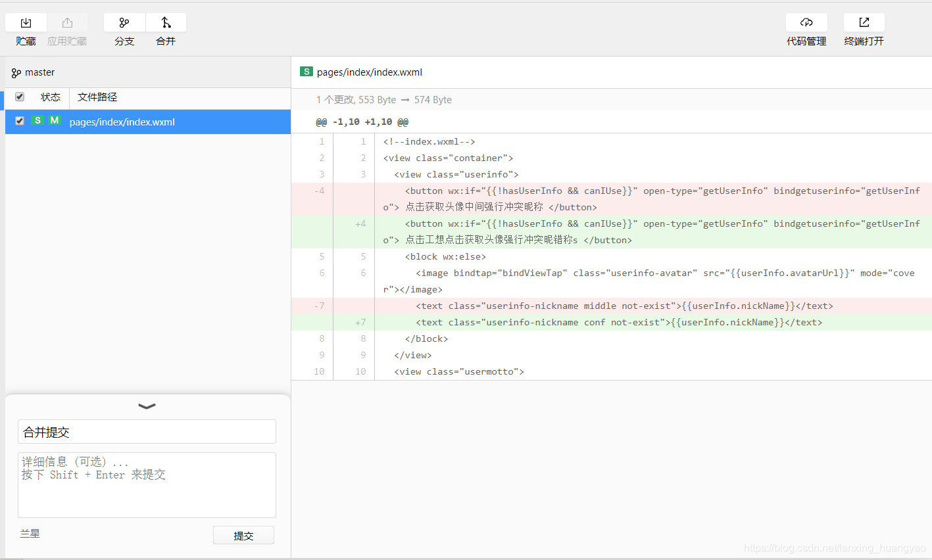The height and width of the screenshot is (560, 932).
Task: Click the diff file title pages/index/index.wxml
Action: click(370, 72)
